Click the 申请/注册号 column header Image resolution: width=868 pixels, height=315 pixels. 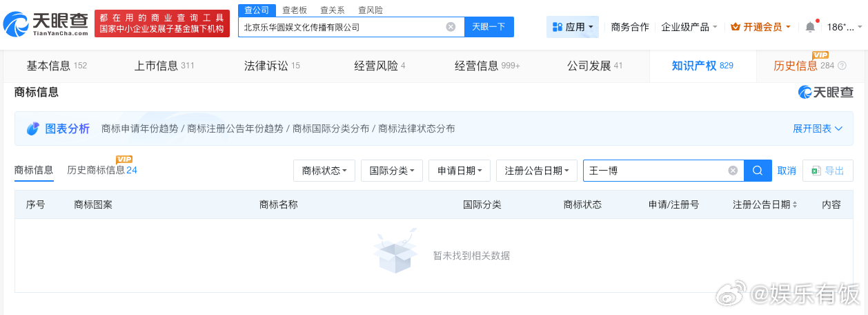coord(673,205)
